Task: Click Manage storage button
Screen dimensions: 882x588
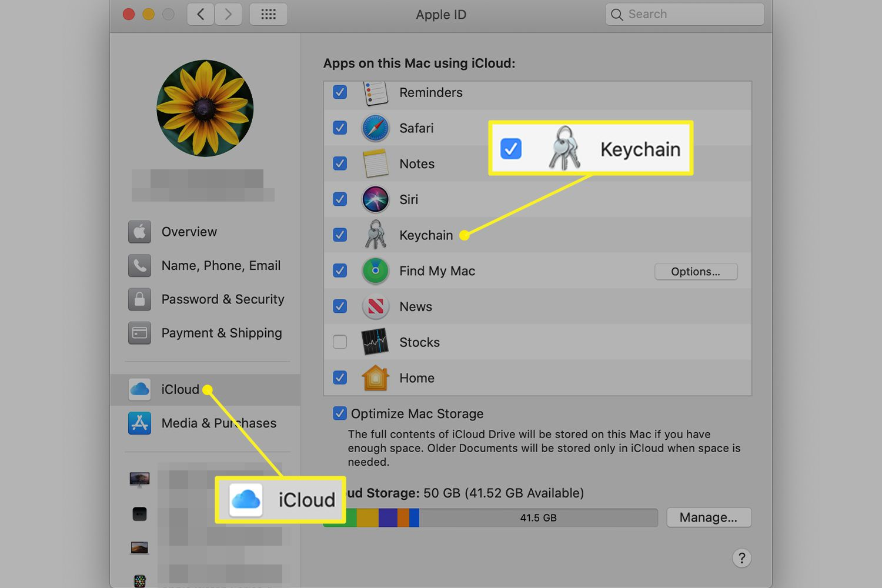Action: pyautogui.click(x=709, y=517)
